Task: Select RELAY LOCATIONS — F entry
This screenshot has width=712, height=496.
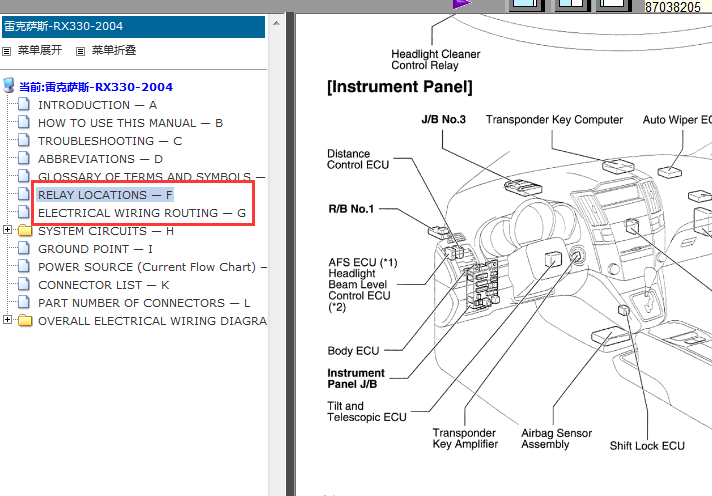Action: pyautogui.click(x=105, y=195)
